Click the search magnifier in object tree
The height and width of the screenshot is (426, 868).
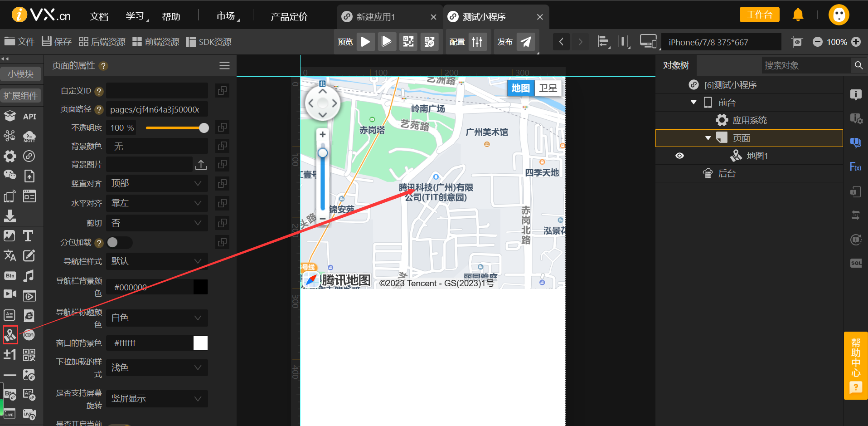coord(858,65)
